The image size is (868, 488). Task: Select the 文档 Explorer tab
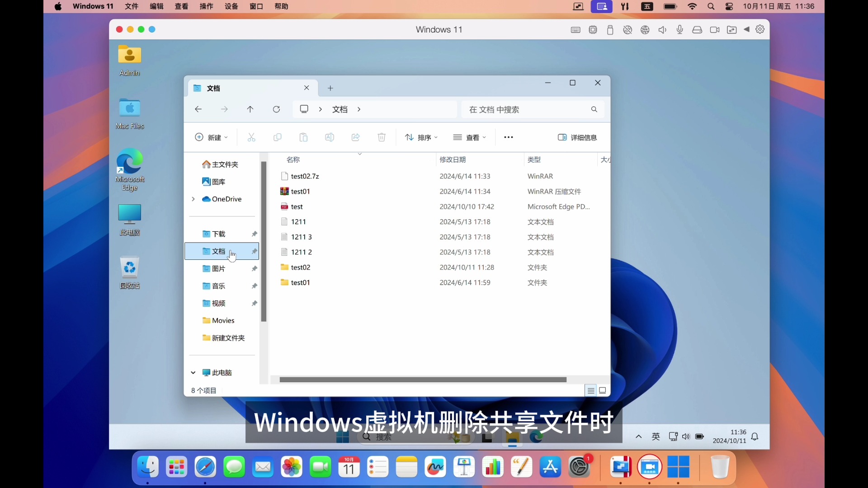pos(252,88)
